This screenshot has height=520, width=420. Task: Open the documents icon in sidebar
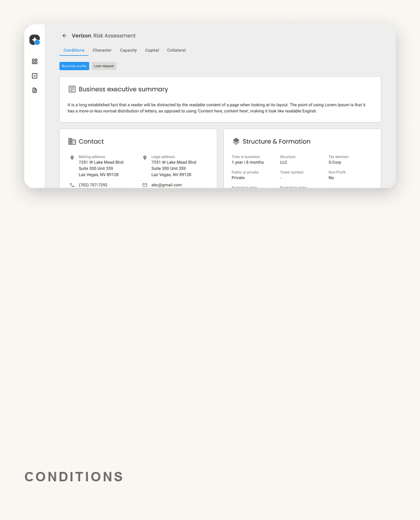click(x=34, y=90)
